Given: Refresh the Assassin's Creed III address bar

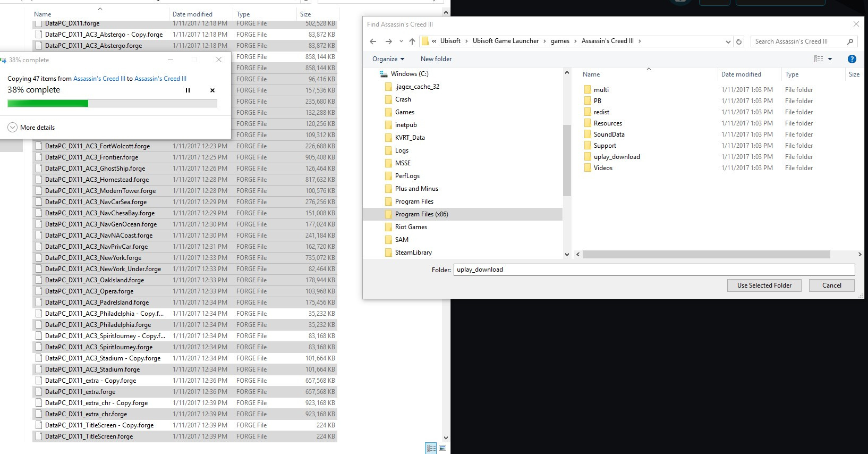Looking at the screenshot, I should coord(739,41).
